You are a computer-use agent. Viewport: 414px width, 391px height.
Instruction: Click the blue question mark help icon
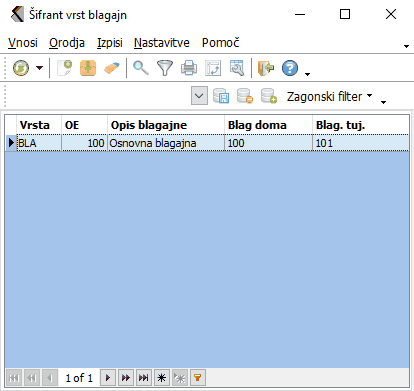(290, 68)
